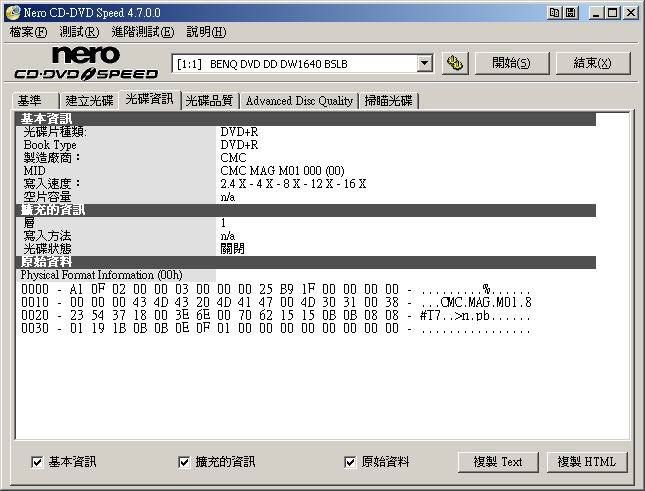Toggle the 基本資訊 checkbox

pos(37,462)
